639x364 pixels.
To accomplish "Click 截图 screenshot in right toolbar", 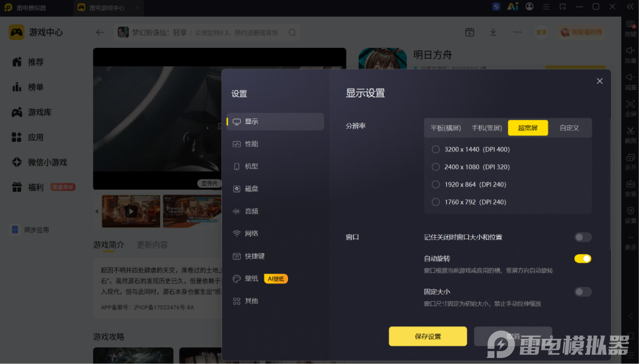I will [x=630, y=135].
